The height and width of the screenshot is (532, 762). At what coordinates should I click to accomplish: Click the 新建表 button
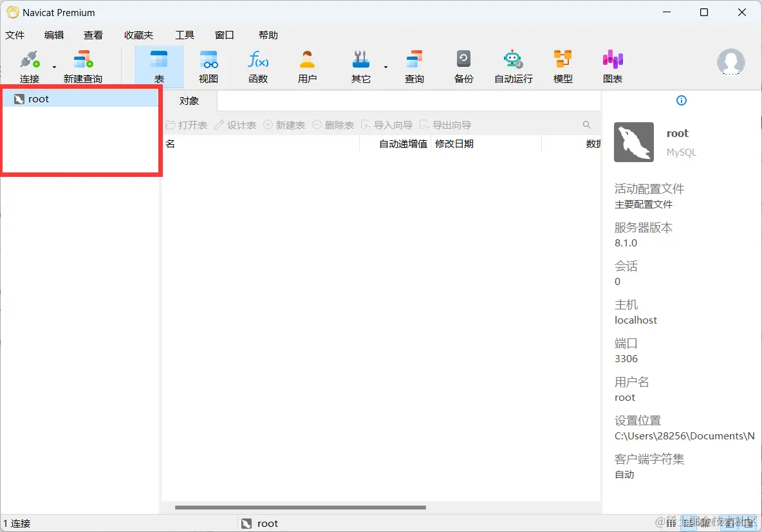(x=284, y=125)
